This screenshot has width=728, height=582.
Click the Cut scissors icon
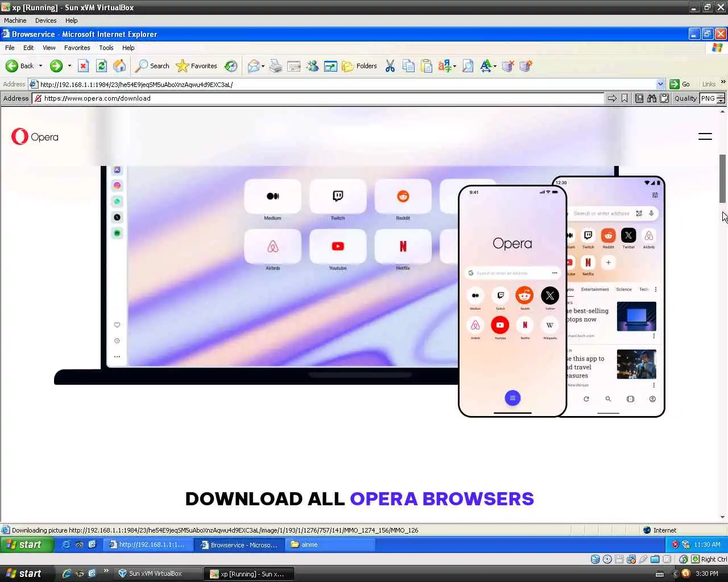[x=390, y=66]
